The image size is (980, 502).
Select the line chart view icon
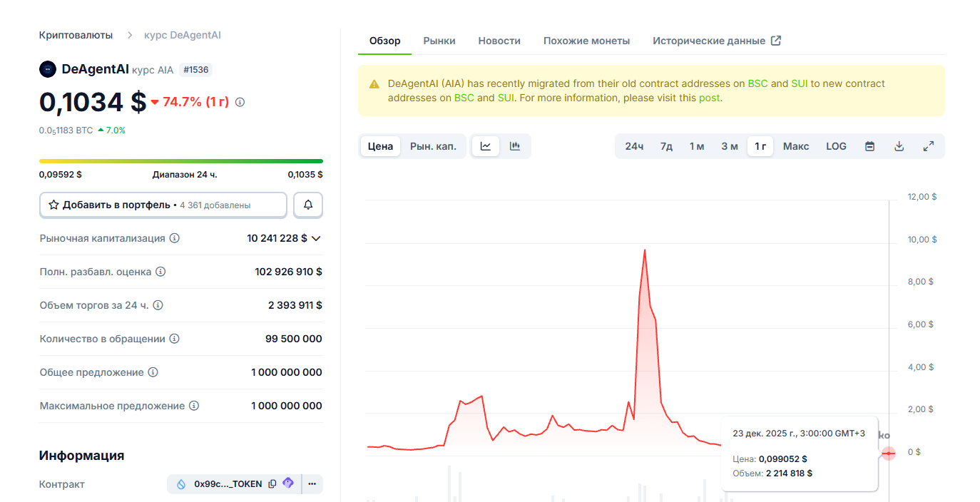[x=486, y=146]
